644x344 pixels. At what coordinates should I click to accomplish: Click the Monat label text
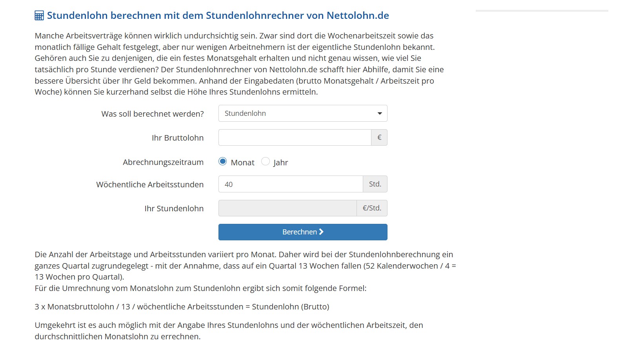tap(243, 163)
